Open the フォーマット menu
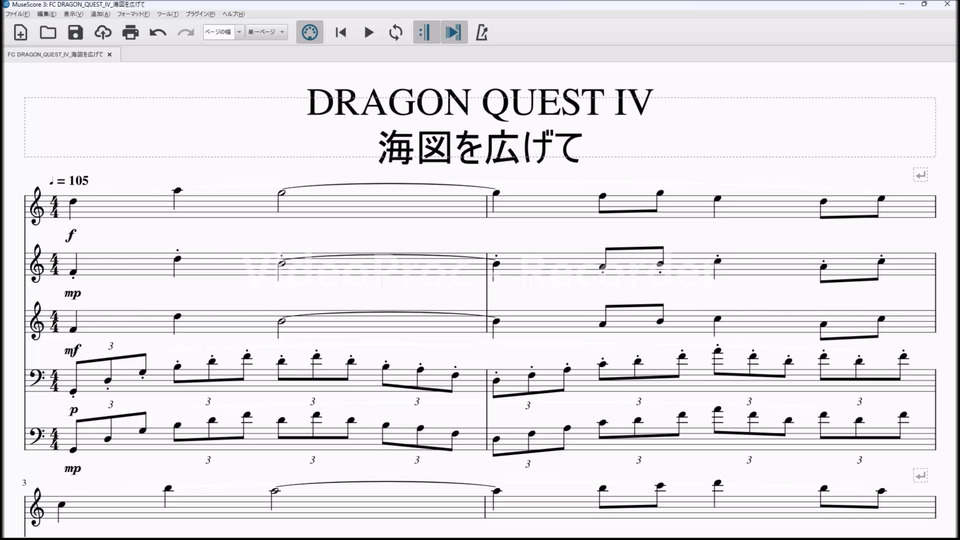Image resolution: width=960 pixels, height=540 pixels. coord(133,14)
